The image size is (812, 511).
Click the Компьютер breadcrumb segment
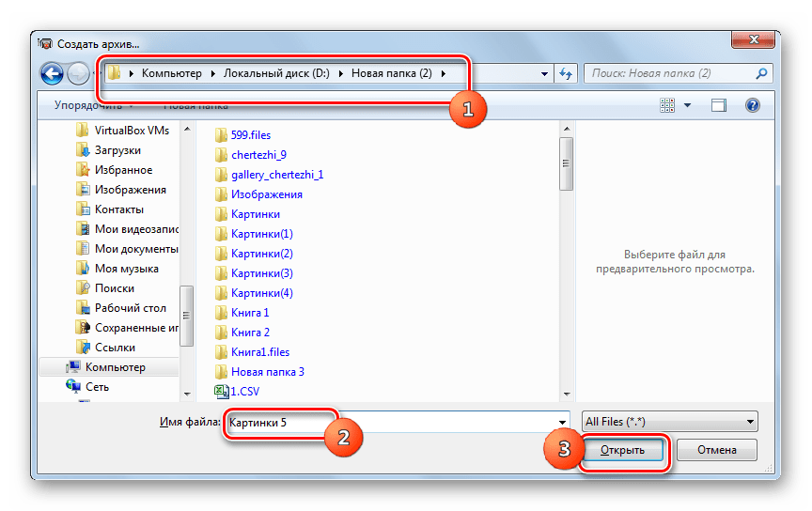point(172,73)
